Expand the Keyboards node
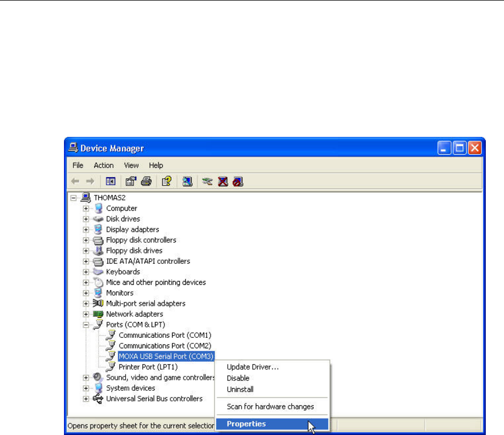Image resolution: width=504 pixels, height=435 pixels. (86, 272)
